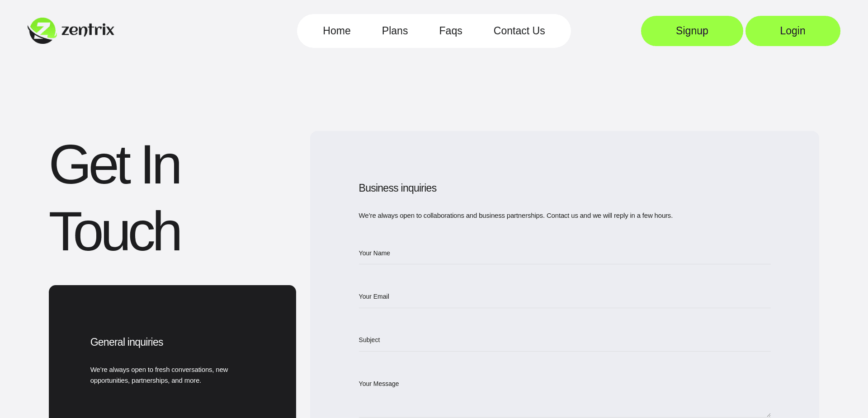Open the Contact Us page

click(x=519, y=31)
